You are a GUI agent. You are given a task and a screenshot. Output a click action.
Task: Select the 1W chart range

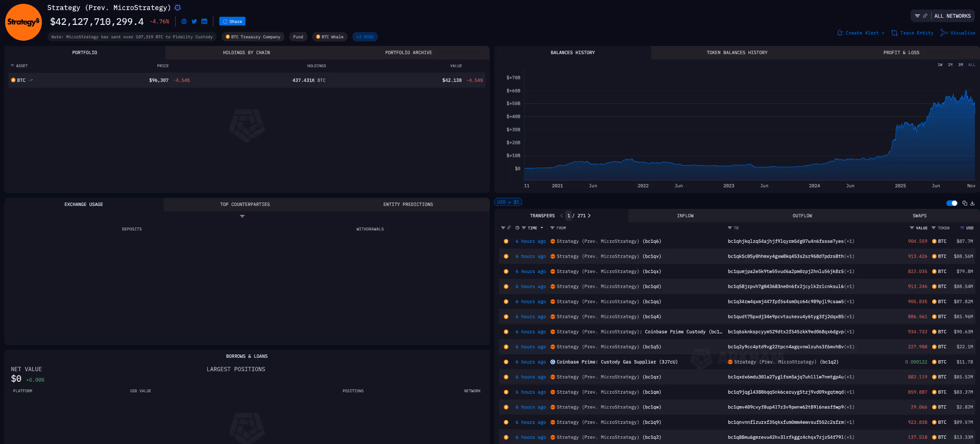[x=940, y=65]
